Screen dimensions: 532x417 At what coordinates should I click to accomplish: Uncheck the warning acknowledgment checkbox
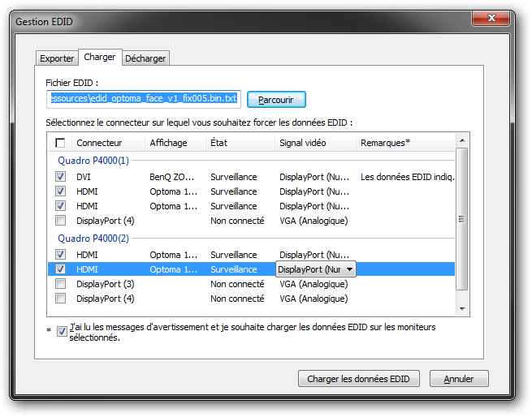63,331
